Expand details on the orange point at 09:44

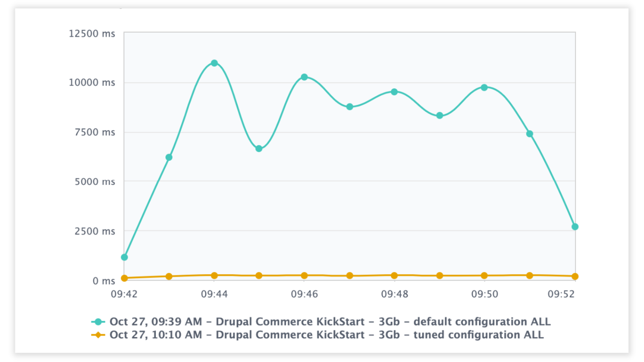(214, 275)
